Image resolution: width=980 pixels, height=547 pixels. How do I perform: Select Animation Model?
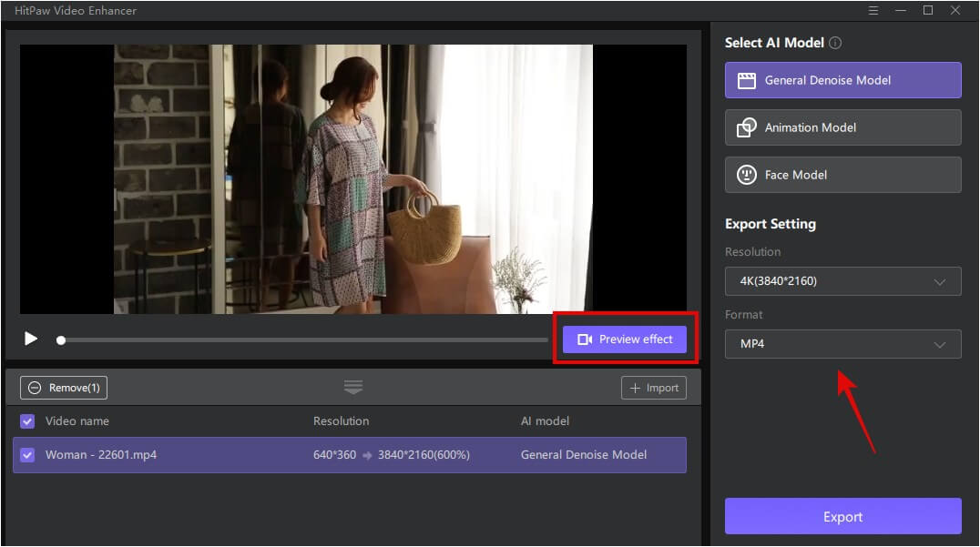[842, 127]
